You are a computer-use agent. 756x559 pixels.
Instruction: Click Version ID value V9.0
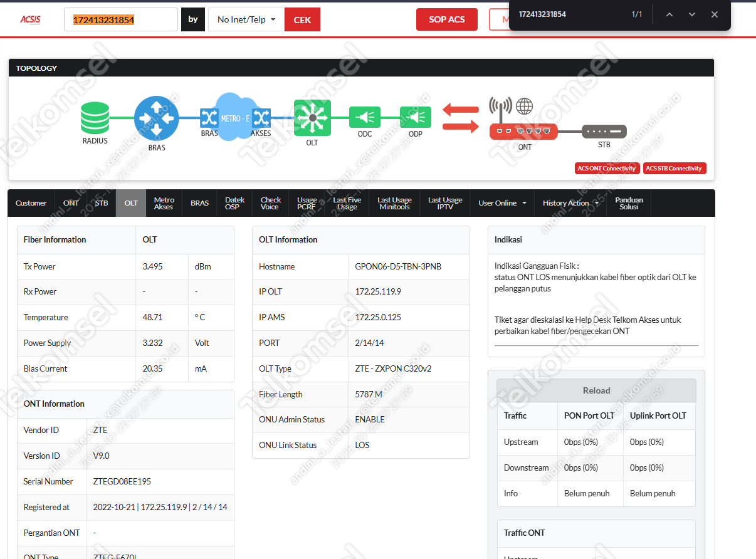point(101,456)
